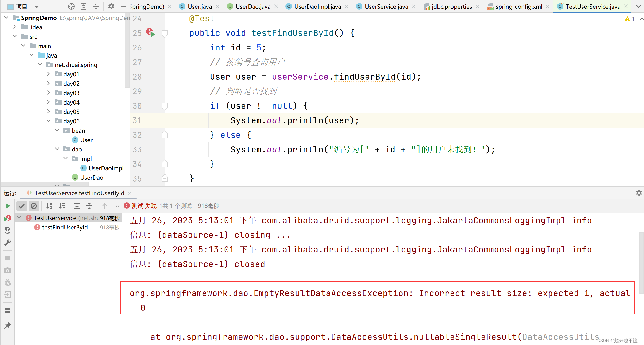The image size is (644, 345).
Task: Click the settings bug-gear icon in run sidebar
Action: (x=8, y=283)
